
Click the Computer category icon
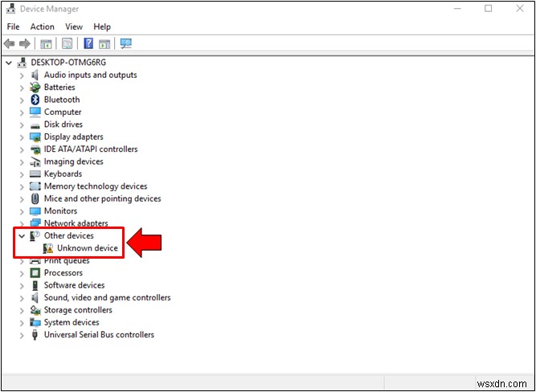[x=35, y=112]
